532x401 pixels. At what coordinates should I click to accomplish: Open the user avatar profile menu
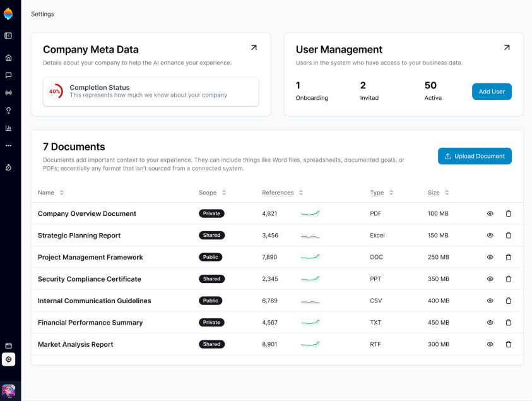click(x=8, y=391)
